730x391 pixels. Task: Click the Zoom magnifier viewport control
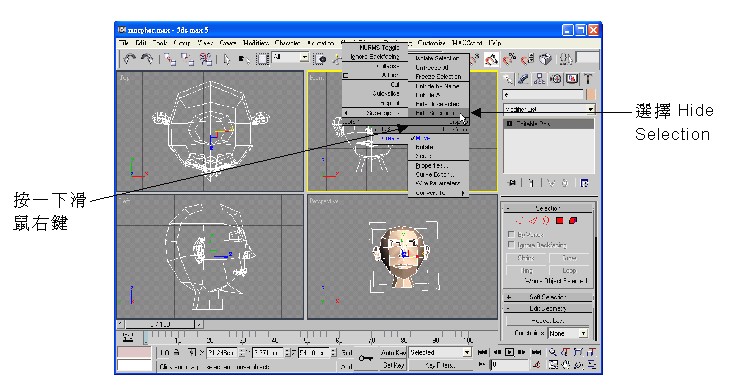tap(553, 353)
